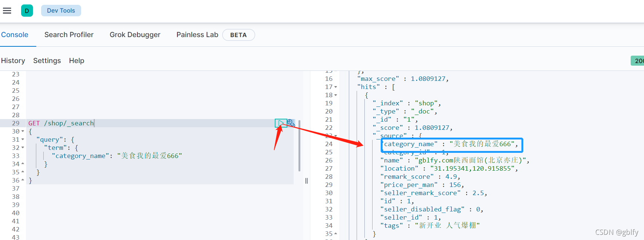
Task: Click the "_type" : "_doc" line
Action: click(x=405, y=111)
